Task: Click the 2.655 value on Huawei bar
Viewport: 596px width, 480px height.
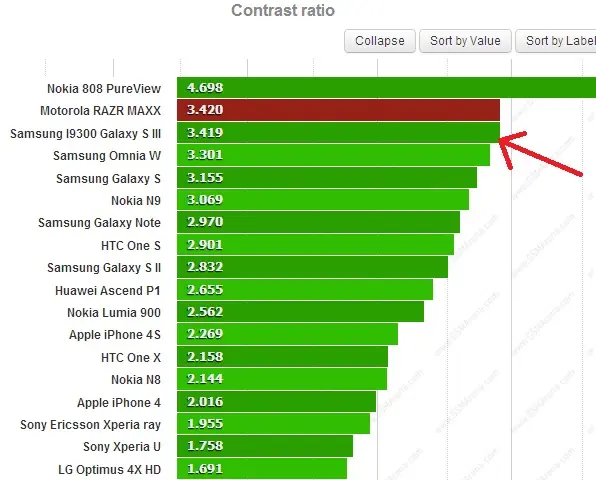Action: coord(205,290)
